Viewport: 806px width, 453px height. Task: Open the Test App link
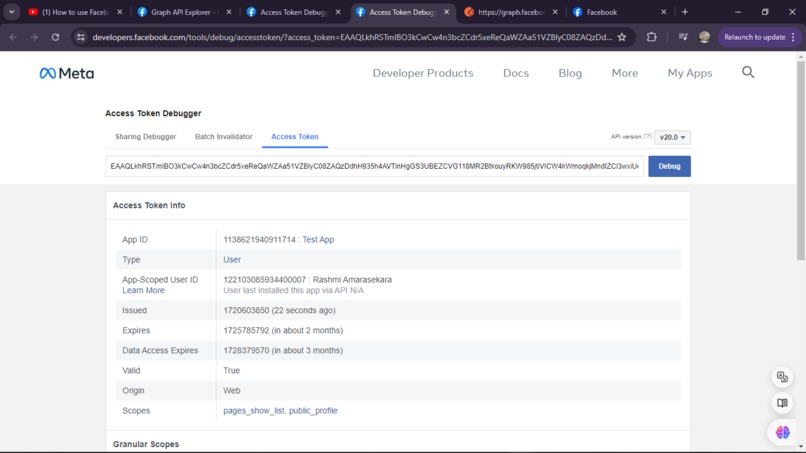click(318, 240)
